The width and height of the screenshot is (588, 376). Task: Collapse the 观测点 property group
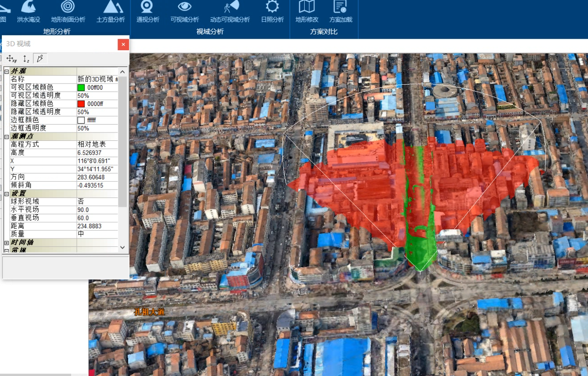(x=7, y=136)
